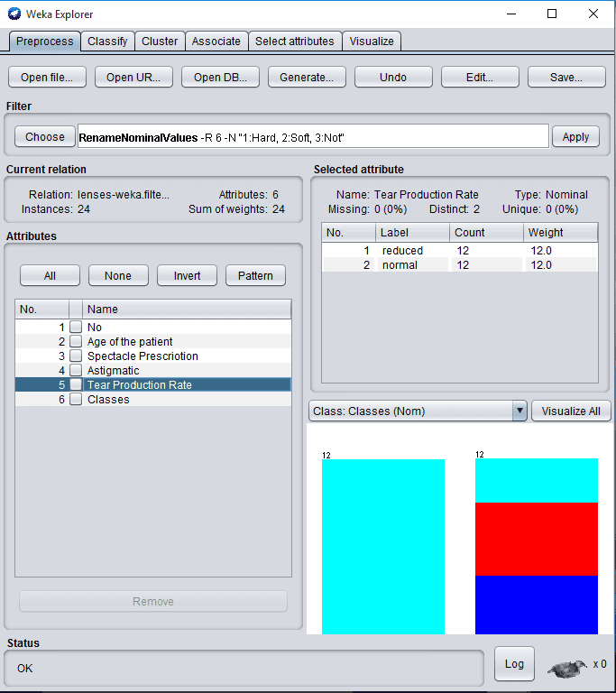Open the Log window
Viewport: 616px width, 693px height.
click(x=514, y=664)
